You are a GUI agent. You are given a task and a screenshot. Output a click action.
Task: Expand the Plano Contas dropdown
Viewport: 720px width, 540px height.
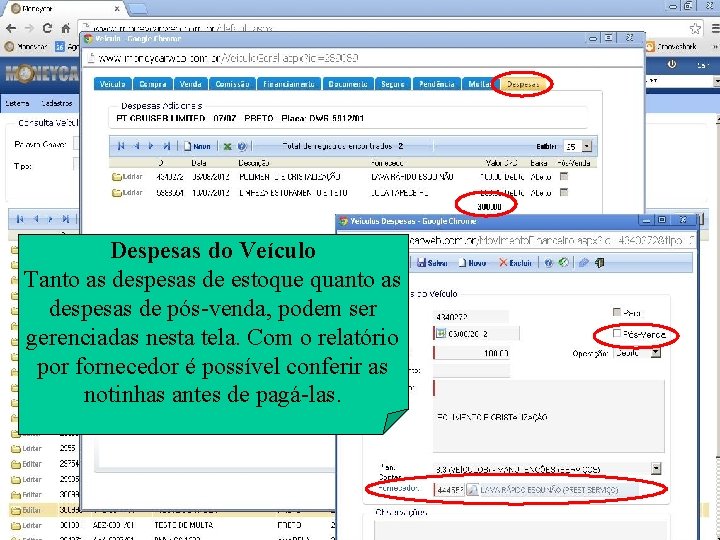(656, 469)
